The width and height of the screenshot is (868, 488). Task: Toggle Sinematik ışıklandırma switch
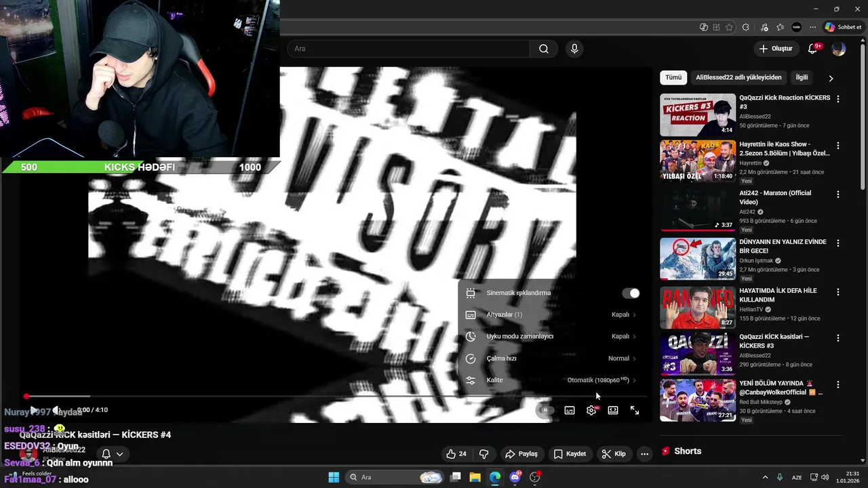point(631,293)
